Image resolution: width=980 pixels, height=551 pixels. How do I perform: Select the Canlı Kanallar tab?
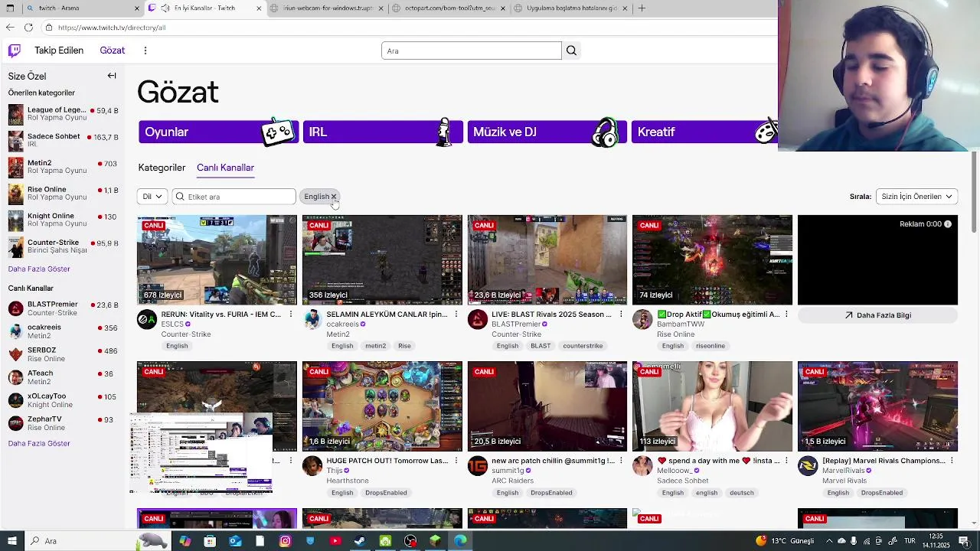click(x=225, y=168)
